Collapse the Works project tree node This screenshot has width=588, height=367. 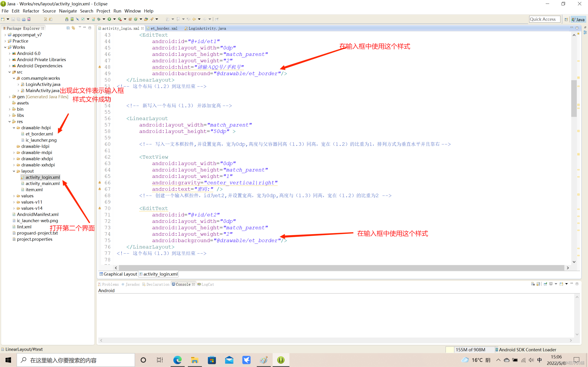coord(5,47)
